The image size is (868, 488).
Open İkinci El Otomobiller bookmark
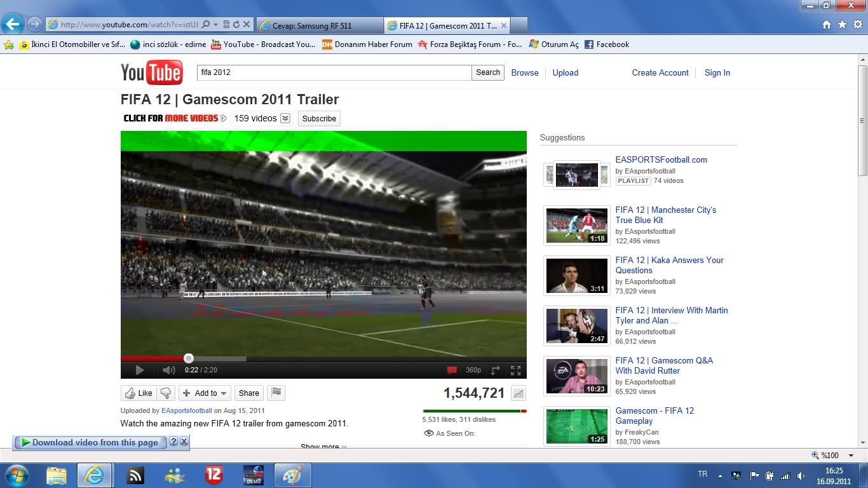coord(72,44)
